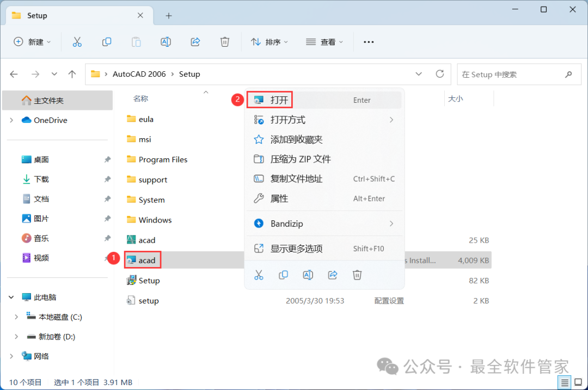The image size is (588, 390).
Task: Expand the address bar history dropdown
Action: click(419, 74)
